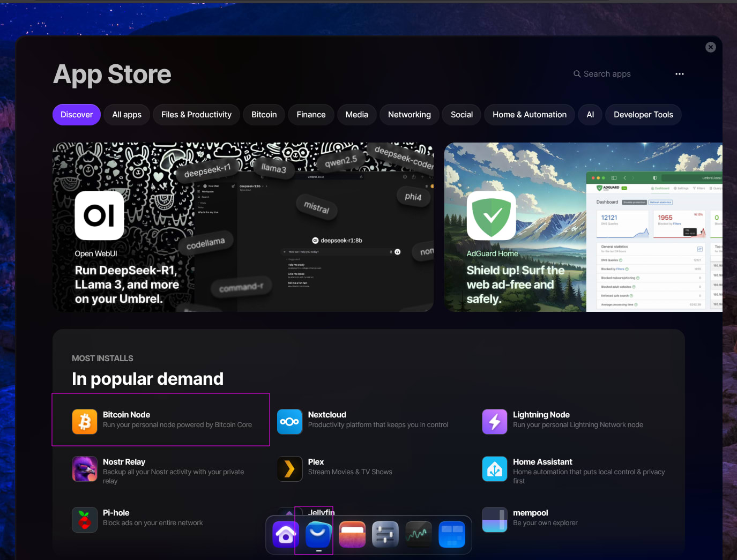Click the 'AdGuard Home' banner label
737x560 pixels.
(x=493, y=253)
